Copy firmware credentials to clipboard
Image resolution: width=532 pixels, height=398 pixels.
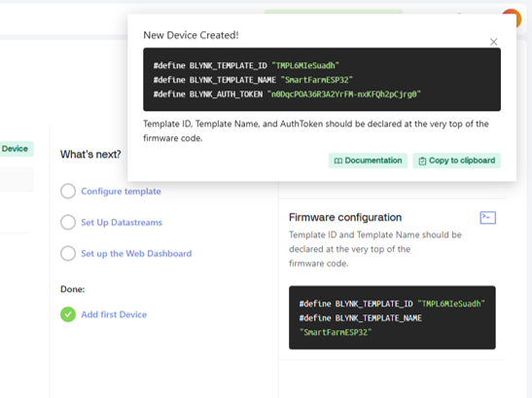tap(457, 161)
